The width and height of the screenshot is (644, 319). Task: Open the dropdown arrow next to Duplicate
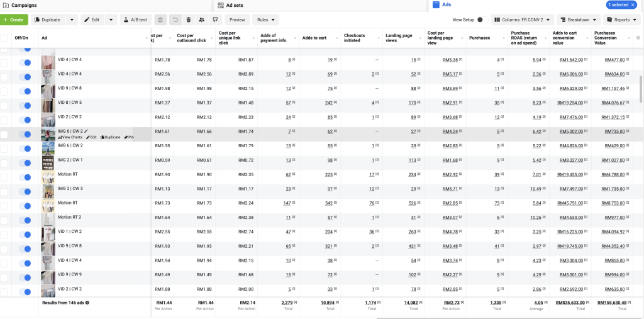pos(72,20)
